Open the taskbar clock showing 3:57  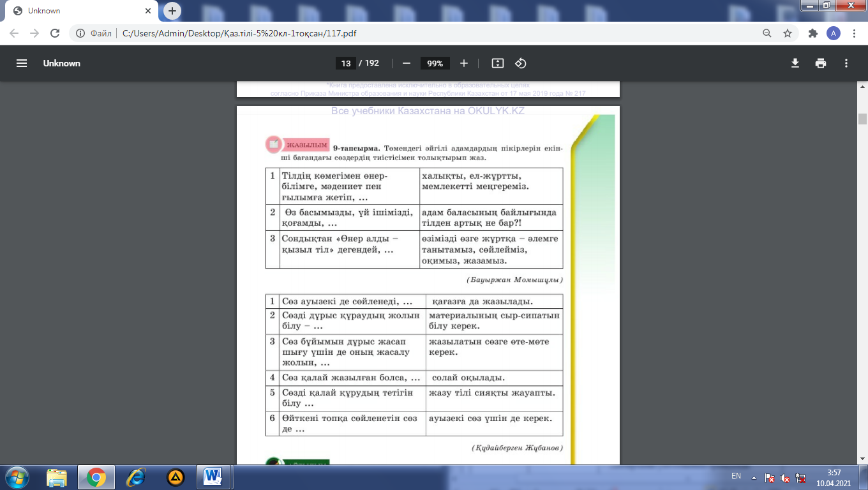pos(834,477)
